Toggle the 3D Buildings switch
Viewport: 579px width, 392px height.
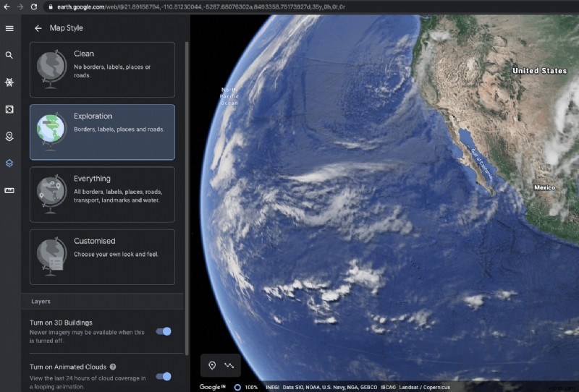tap(164, 331)
